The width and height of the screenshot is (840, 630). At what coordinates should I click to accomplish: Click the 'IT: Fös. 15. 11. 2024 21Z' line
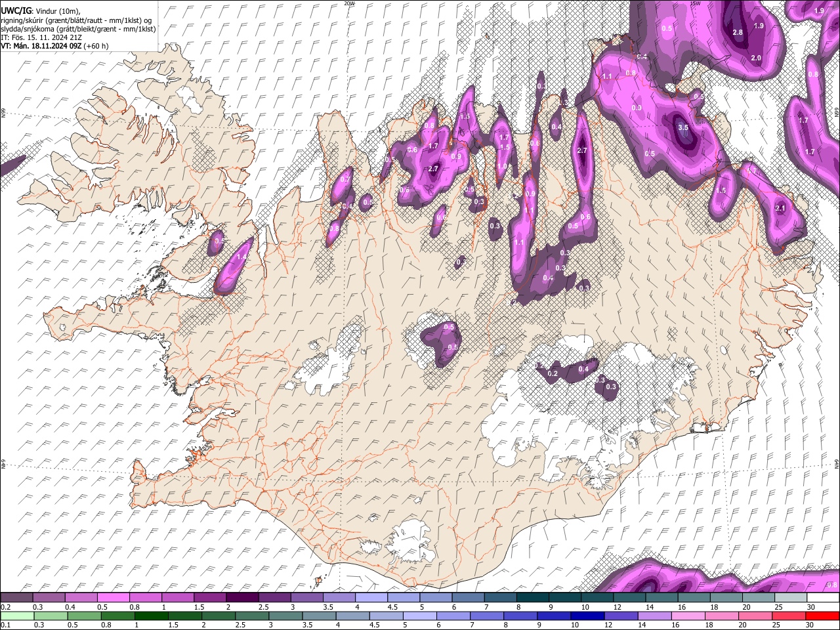41,37
